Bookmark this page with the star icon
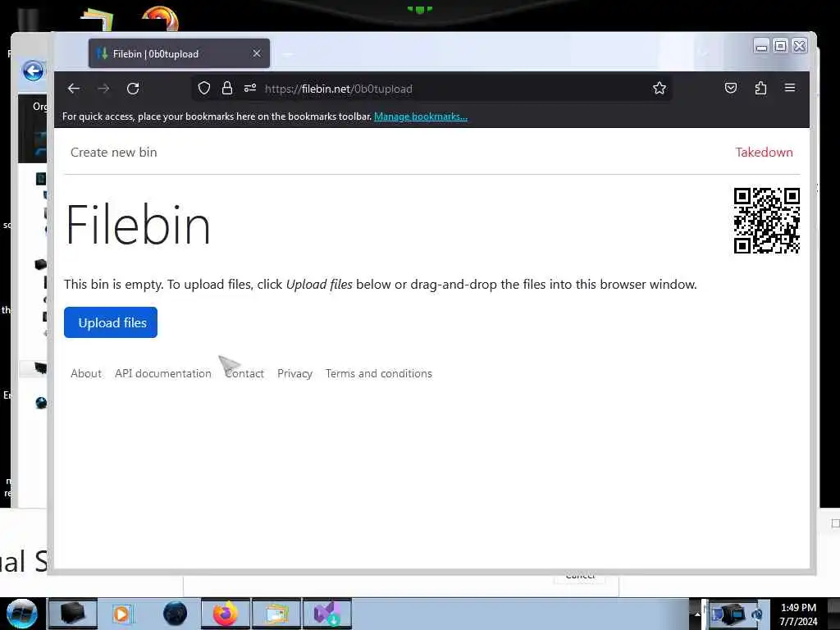 pyautogui.click(x=660, y=89)
